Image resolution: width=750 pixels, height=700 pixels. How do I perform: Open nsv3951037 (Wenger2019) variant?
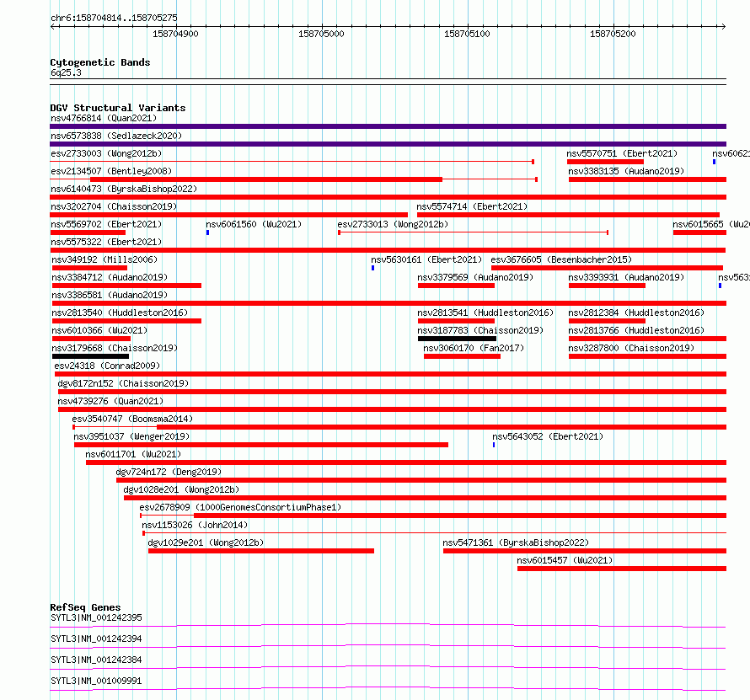(131, 436)
